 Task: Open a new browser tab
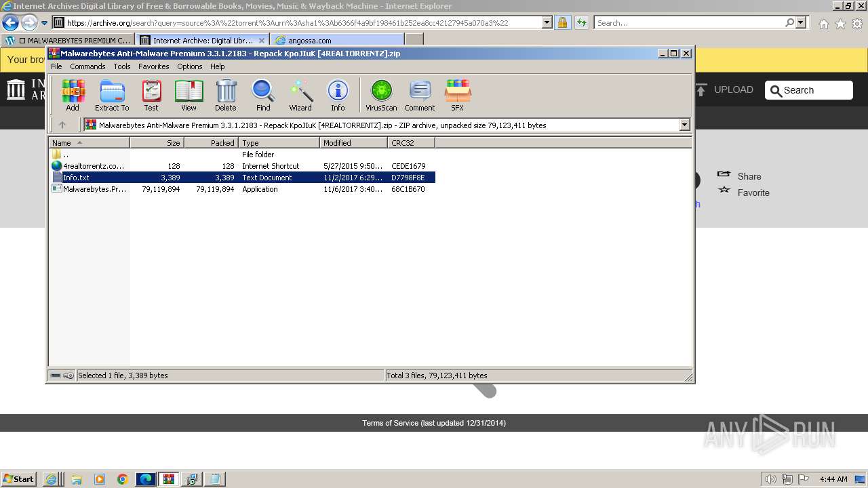click(414, 40)
